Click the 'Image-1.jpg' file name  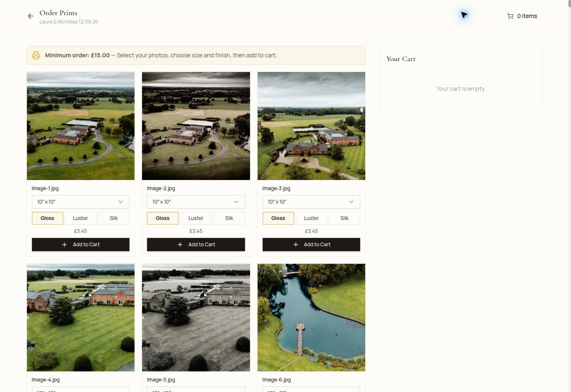click(45, 188)
